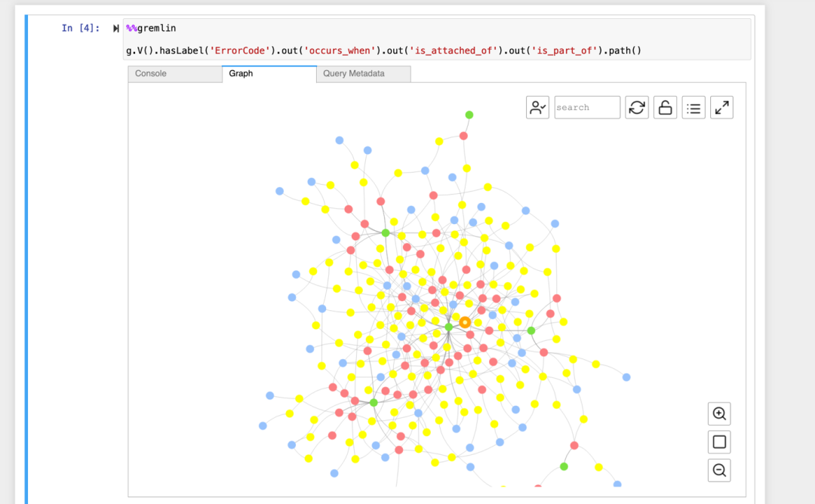Open the graph details list icon
Viewport: 815px width, 504px height.
[x=694, y=108]
